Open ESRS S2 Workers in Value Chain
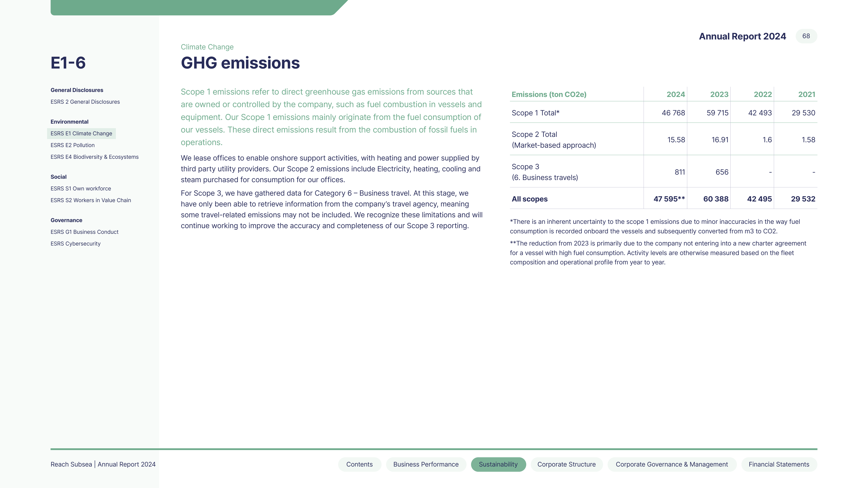This screenshot has height=488, width=868. (x=91, y=200)
